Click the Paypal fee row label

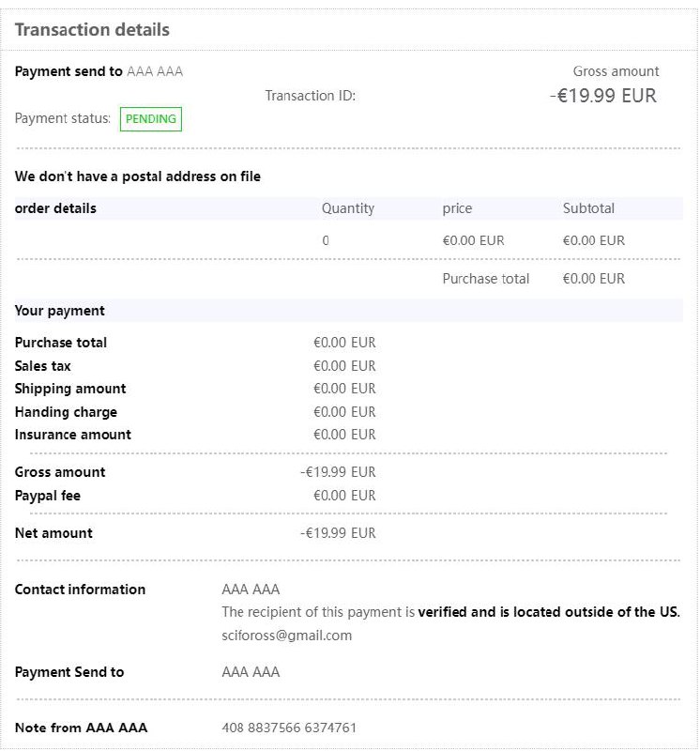(48, 496)
